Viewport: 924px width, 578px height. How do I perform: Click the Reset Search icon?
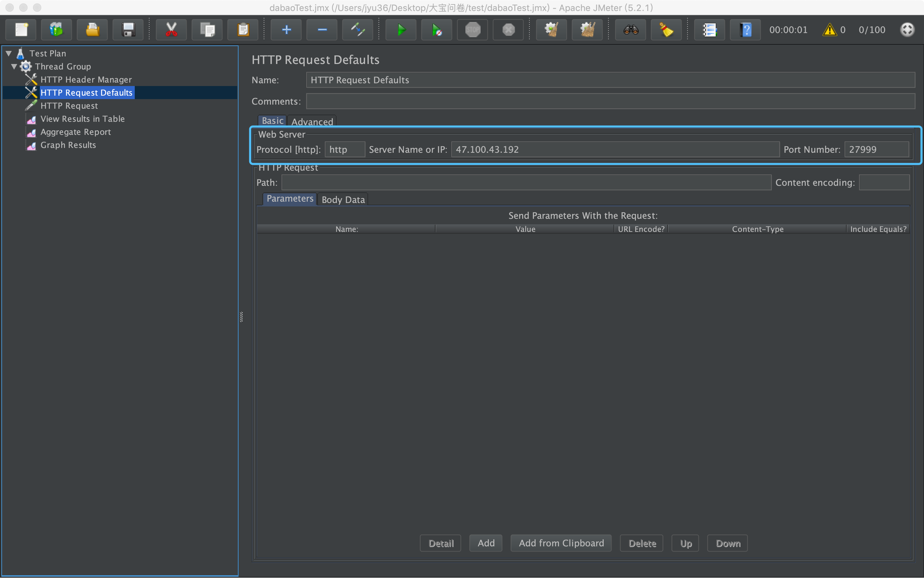pos(667,30)
